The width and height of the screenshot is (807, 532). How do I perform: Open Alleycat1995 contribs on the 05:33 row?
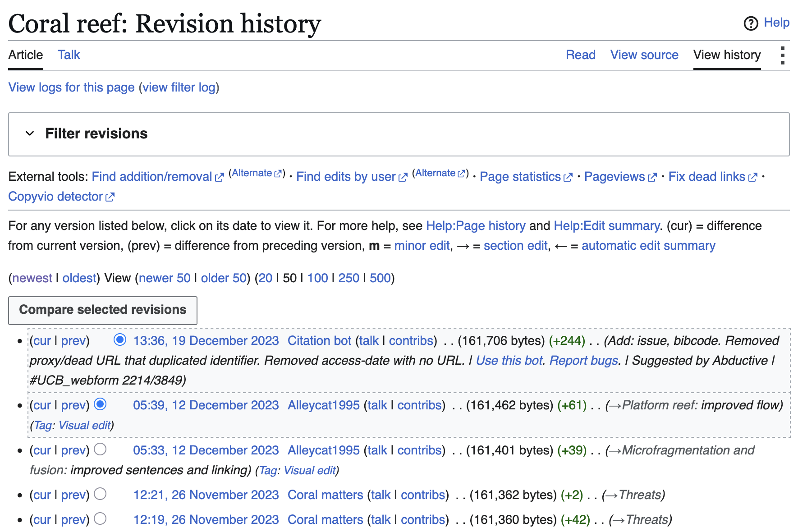point(420,450)
